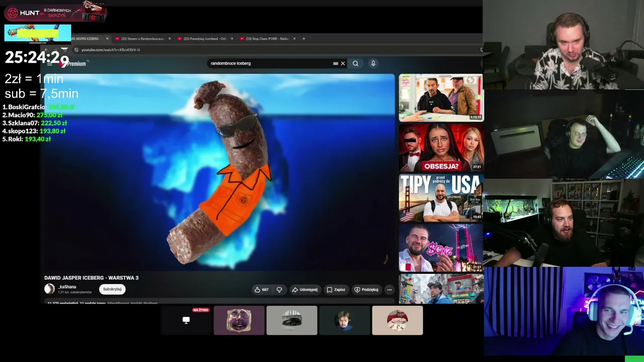Click the Podziękuj thanks button
Viewport: 644px width, 362px height.
(366, 290)
